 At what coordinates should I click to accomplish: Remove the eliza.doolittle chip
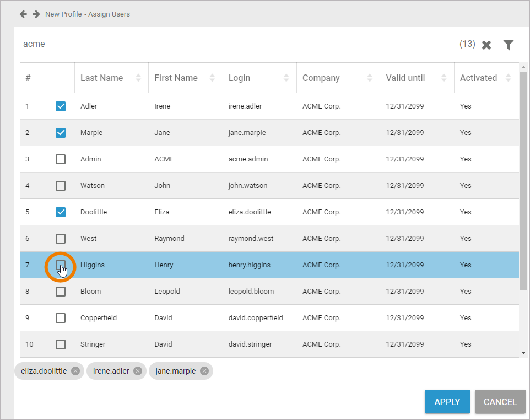(75, 371)
